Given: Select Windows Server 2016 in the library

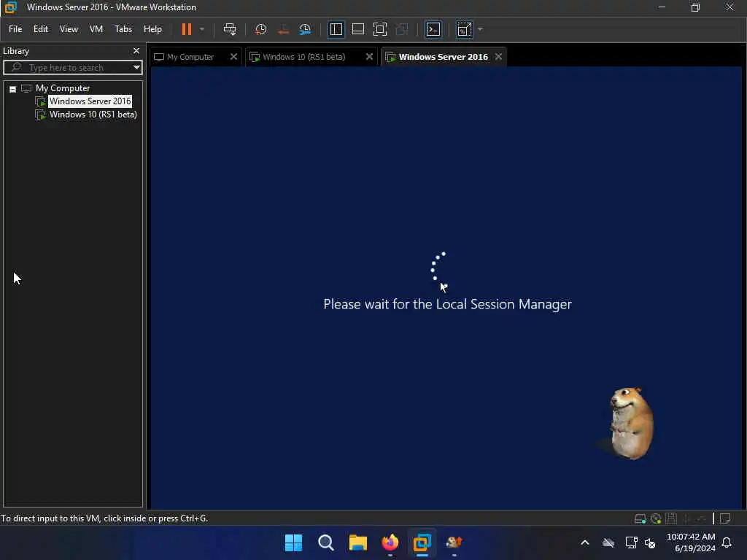Looking at the screenshot, I should pyautogui.click(x=90, y=101).
